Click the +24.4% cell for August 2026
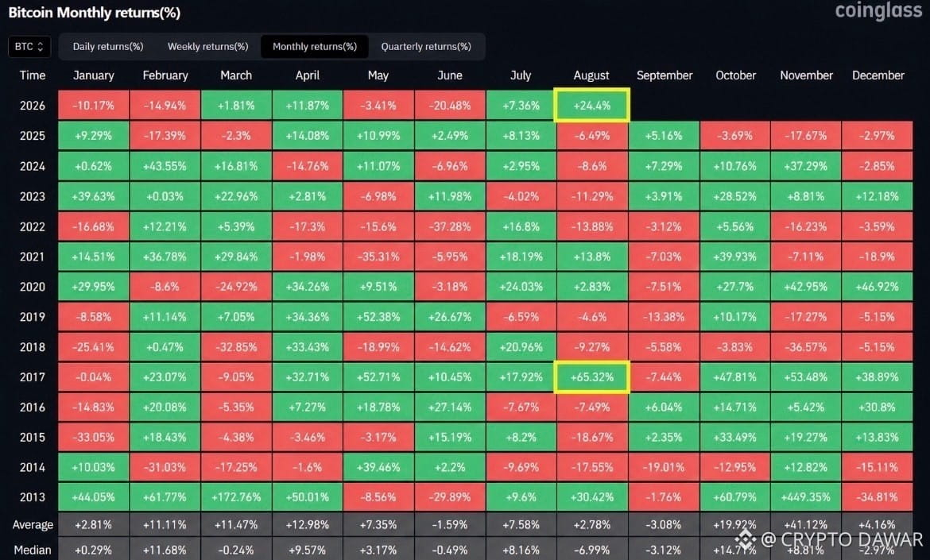Screen dimensions: 930x560 [592, 106]
